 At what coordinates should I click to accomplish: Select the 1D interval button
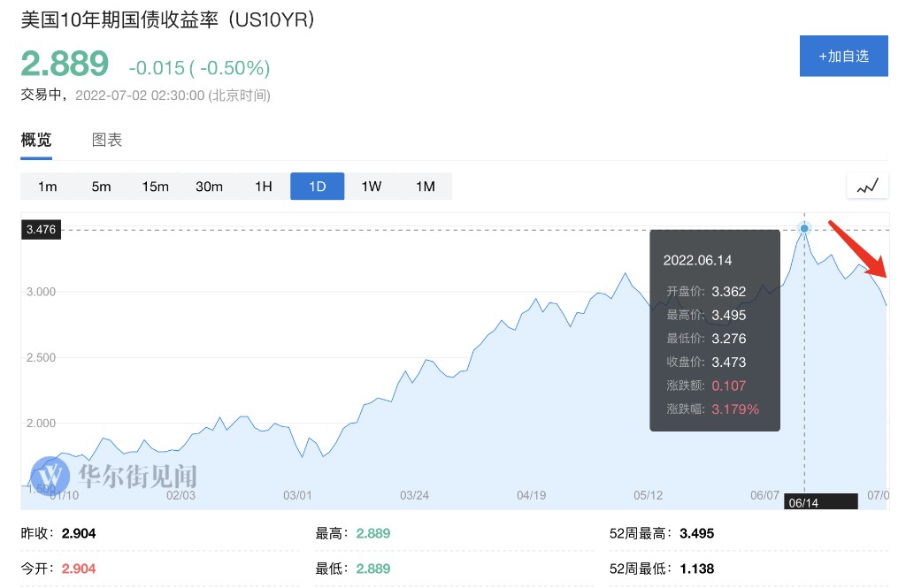[x=318, y=187]
